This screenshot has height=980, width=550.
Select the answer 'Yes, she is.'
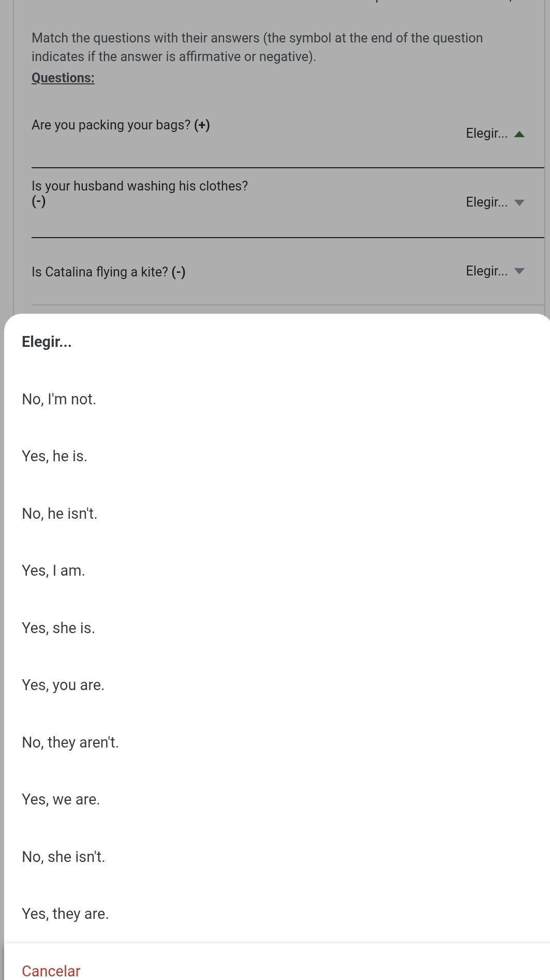click(58, 628)
